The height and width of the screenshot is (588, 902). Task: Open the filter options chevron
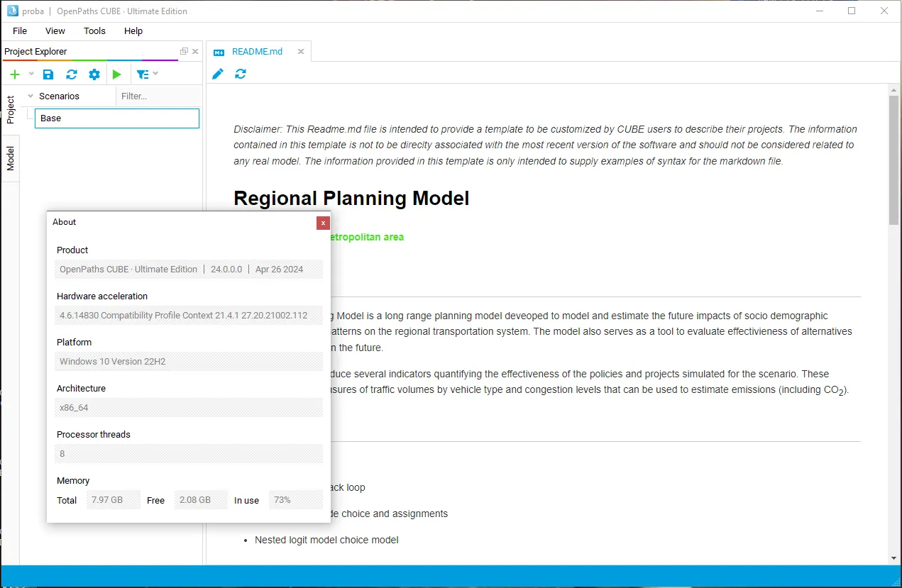pyautogui.click(x=156, y=74)
